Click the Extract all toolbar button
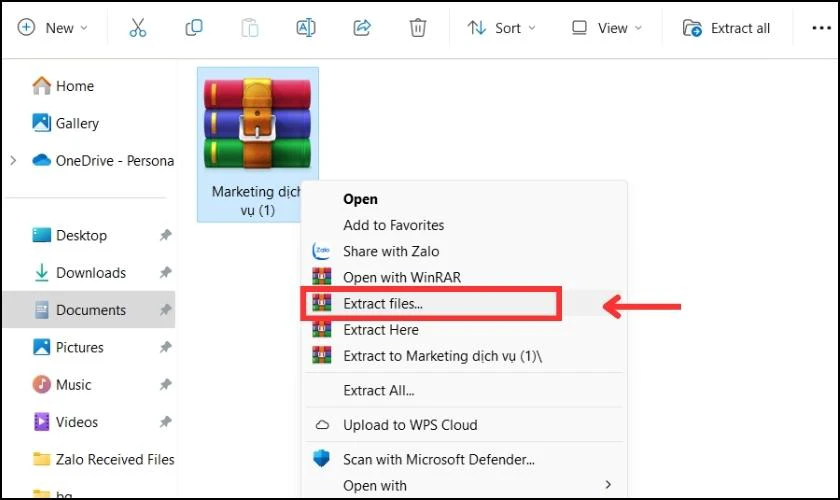The height and width of the screenshot is (500, 840). [726, 28]
